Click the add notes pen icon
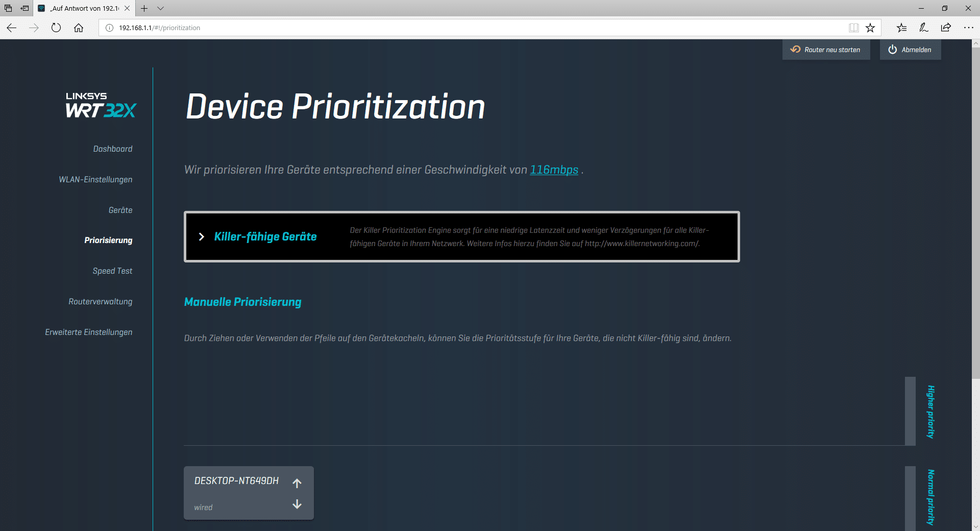The width and height of the screenshot is (980, 531). coord(924,28)
